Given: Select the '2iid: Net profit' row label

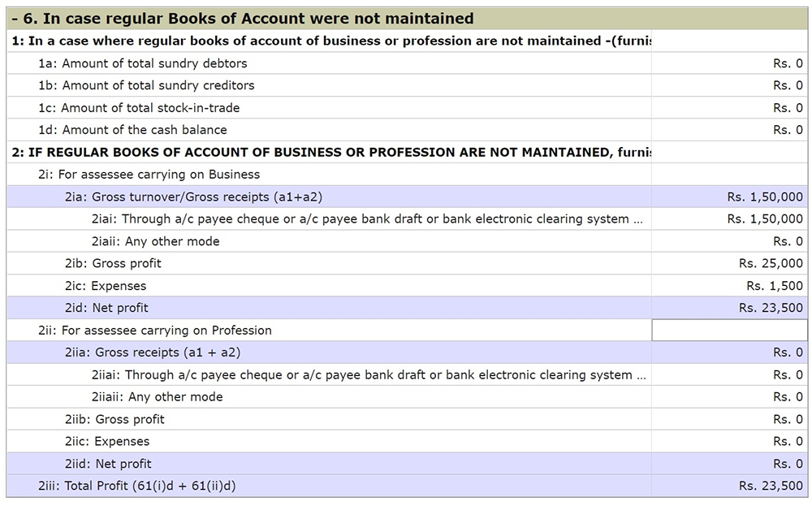Looking at the screenshot, I should [x=108, y=464].
